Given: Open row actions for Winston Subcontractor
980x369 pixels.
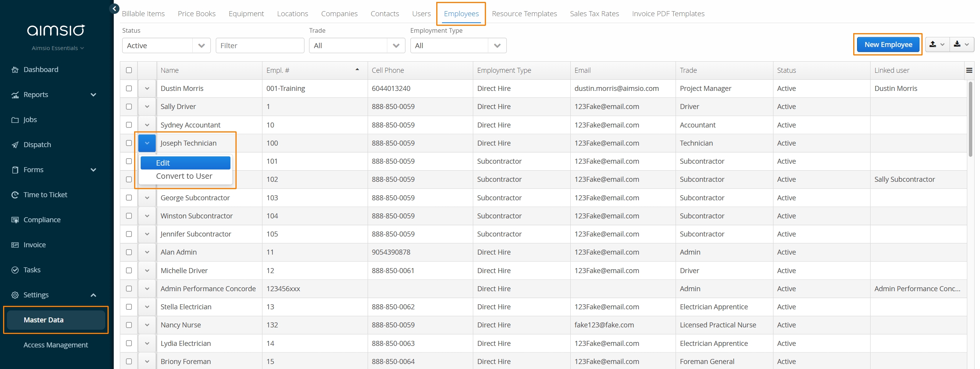Looking at the screenshot, I should pyautogui.click(x=147, y=216).
